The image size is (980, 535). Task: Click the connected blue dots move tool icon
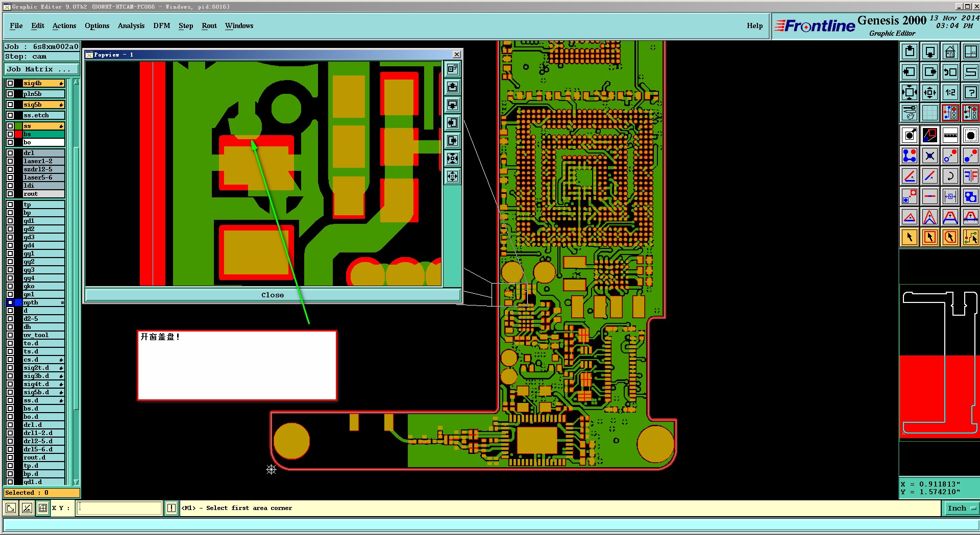coord(910,156)
